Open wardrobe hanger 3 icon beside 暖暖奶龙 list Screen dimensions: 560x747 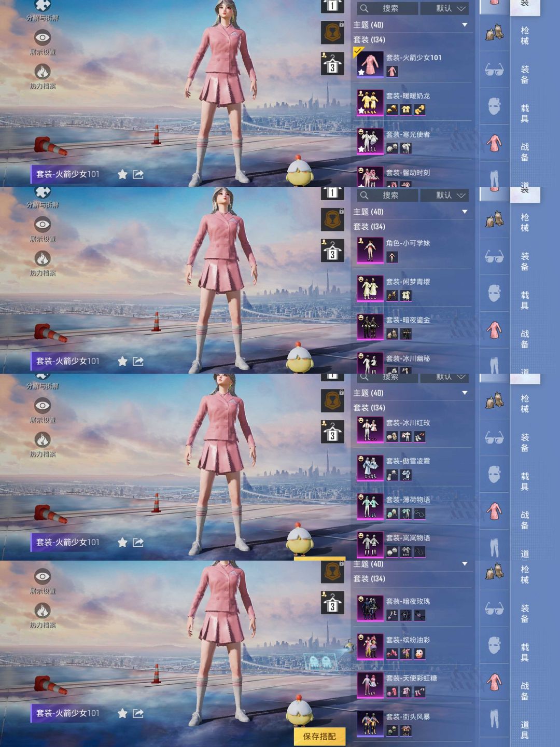pyautogui.click(x=332, y=64)
